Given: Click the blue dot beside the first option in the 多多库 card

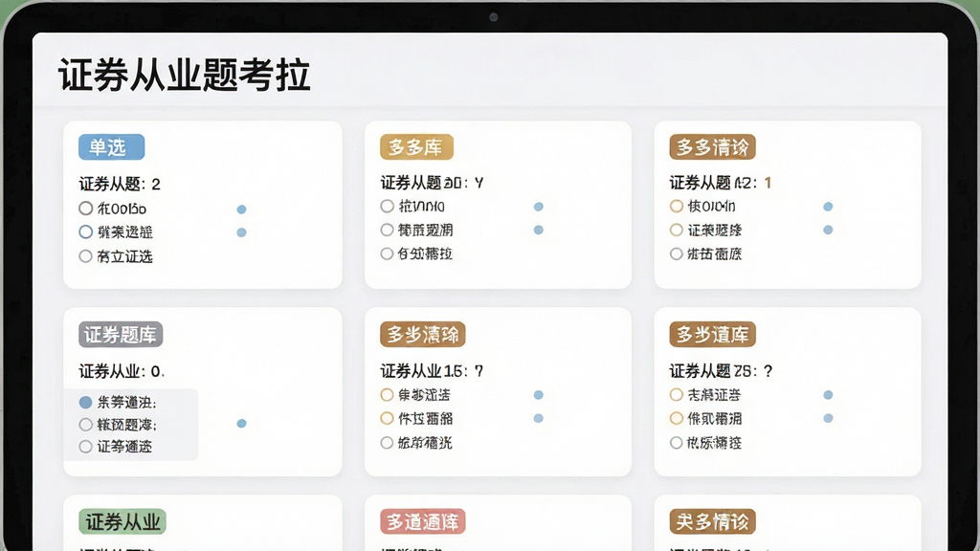Looking at the screenshot, I should 539,207.
